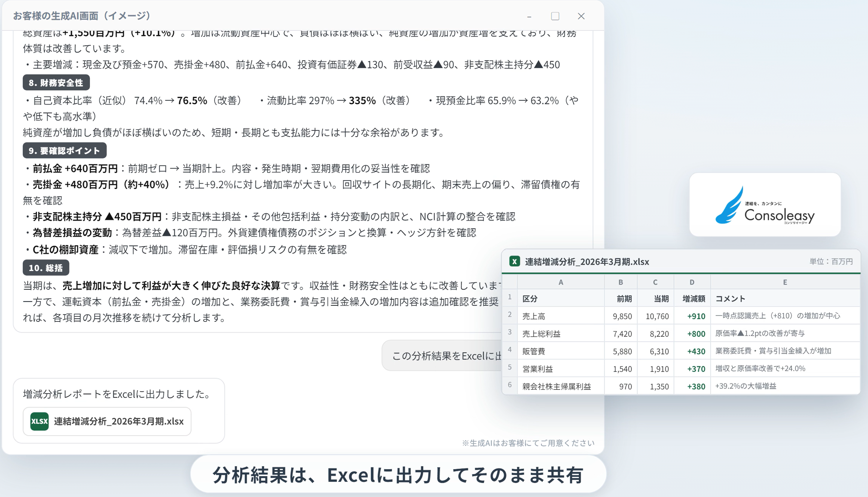Click the 区分 header cell
Screen dimensions: 868x497
point(561,298)
